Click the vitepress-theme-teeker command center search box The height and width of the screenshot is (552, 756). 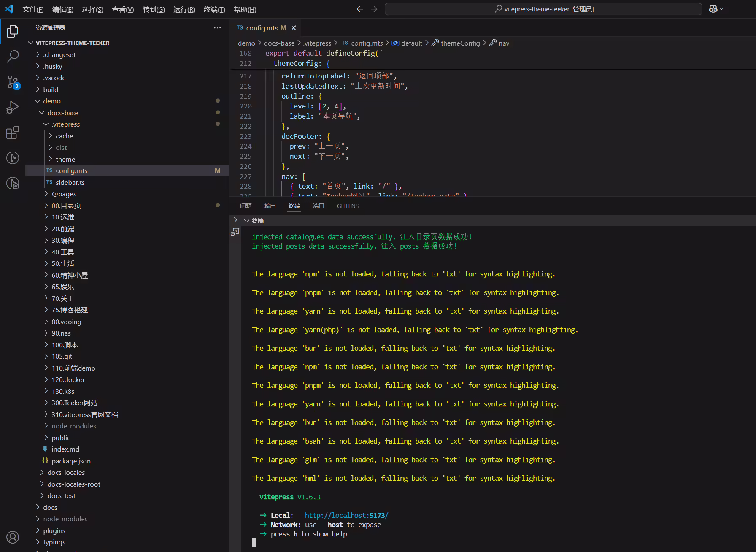coord(543,9)
